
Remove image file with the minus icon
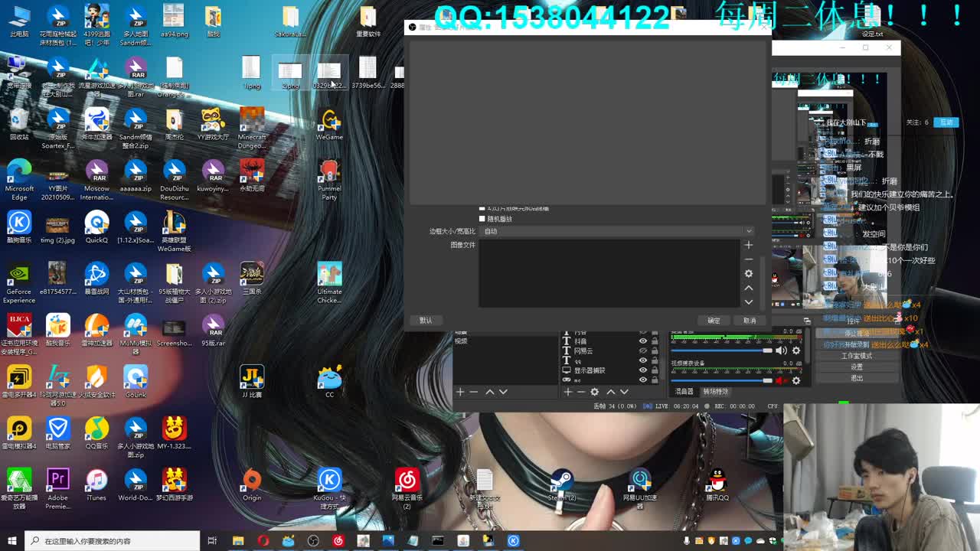[749, 259]
